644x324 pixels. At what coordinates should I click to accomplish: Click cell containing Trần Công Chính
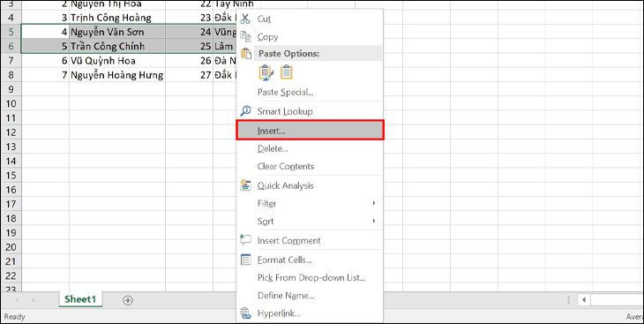coord(117,46)
